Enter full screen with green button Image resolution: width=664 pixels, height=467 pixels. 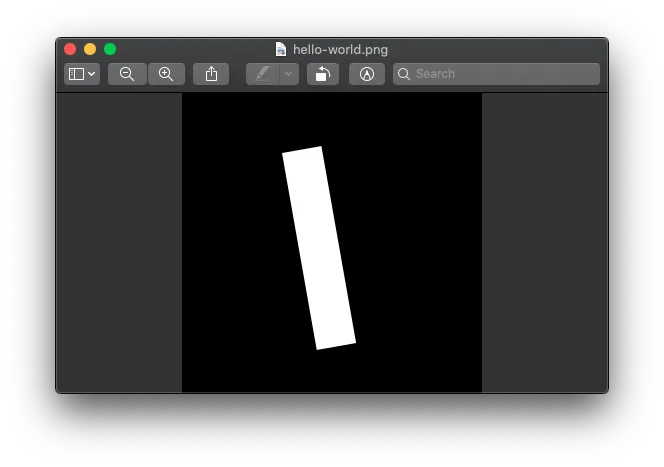click(110, 49)
